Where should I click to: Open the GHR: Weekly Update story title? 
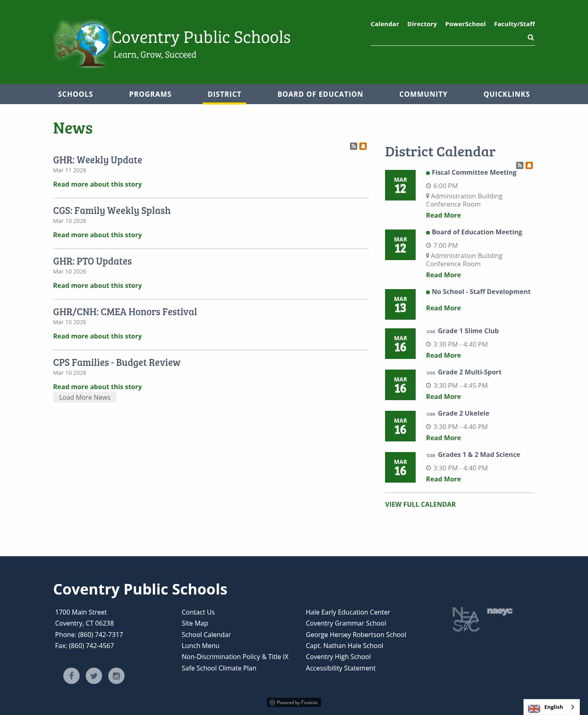98,160
